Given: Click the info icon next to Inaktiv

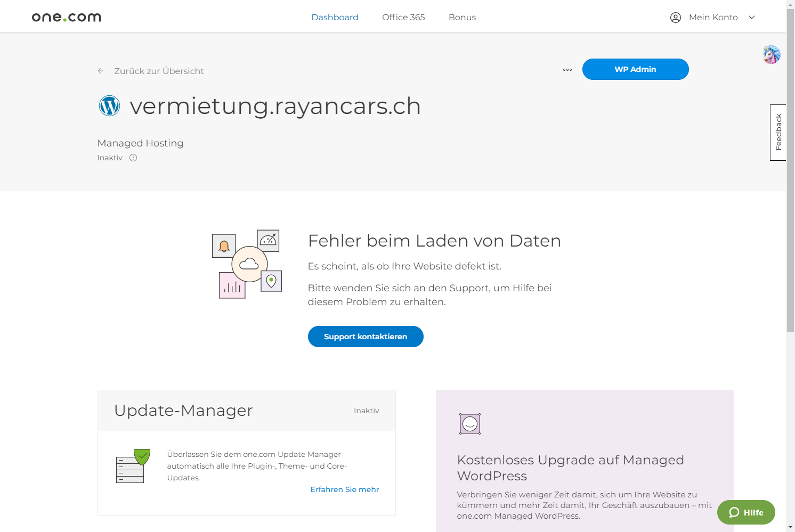Looking at the screenshot, I should coord(133,158).
